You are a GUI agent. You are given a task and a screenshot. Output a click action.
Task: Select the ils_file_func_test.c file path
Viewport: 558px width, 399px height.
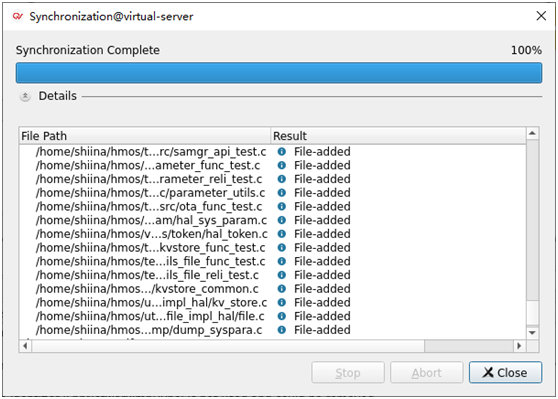pos(151,261)
